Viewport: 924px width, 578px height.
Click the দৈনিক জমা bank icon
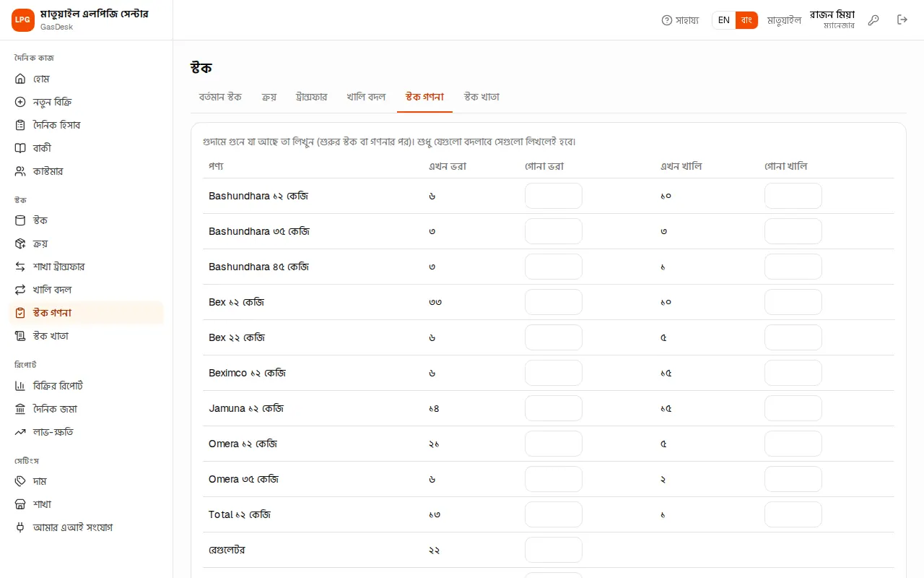point(20,409)
